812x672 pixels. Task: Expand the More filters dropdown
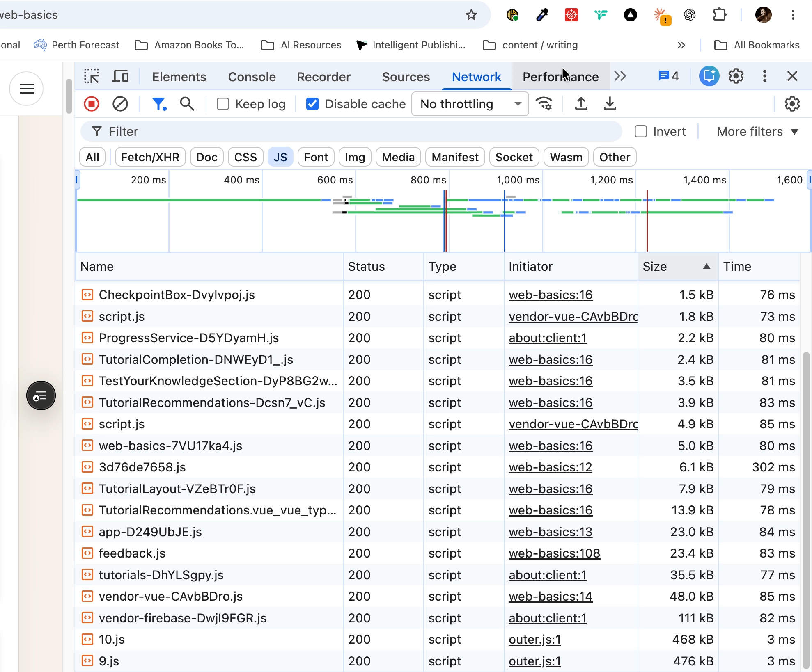(757, 132)
